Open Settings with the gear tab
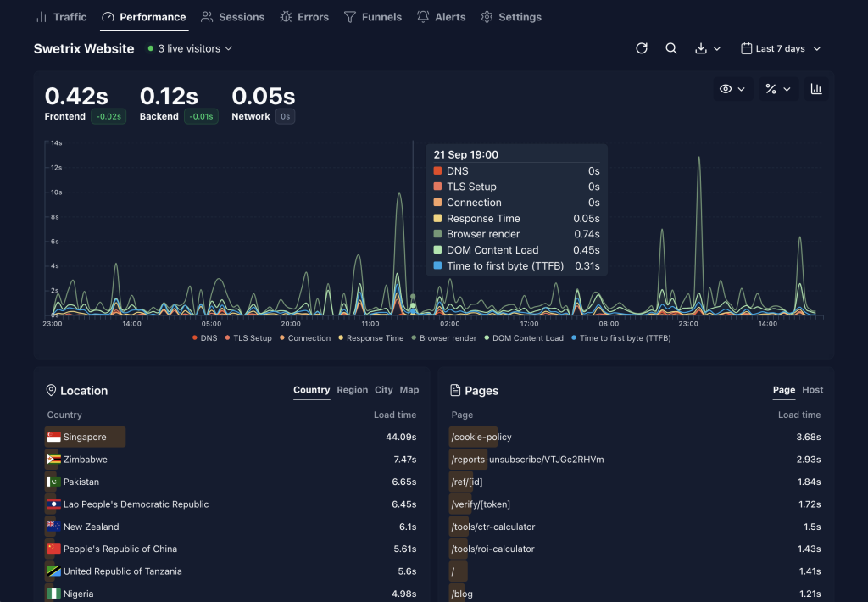This screenshot has width=868, height=602. (x=510, y=17)
